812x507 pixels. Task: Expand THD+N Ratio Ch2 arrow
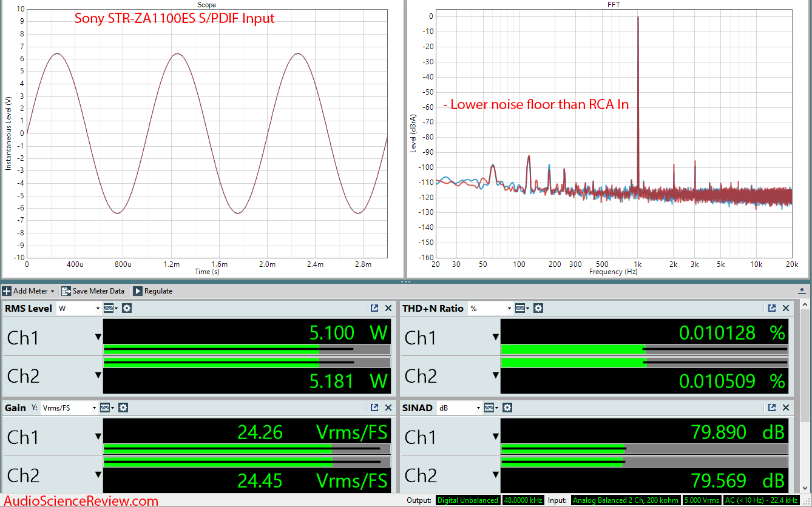point(495,375)
